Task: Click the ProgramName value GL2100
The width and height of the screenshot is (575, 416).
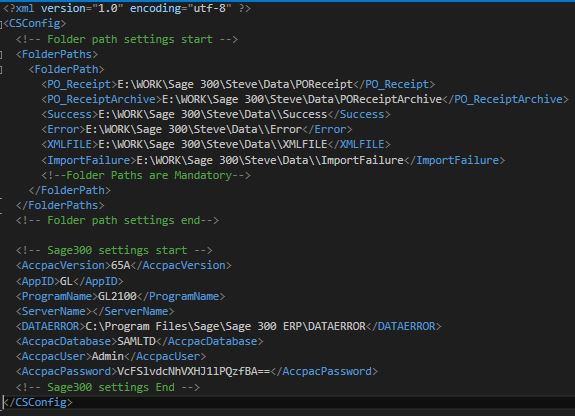Action: tap(117, 296)
